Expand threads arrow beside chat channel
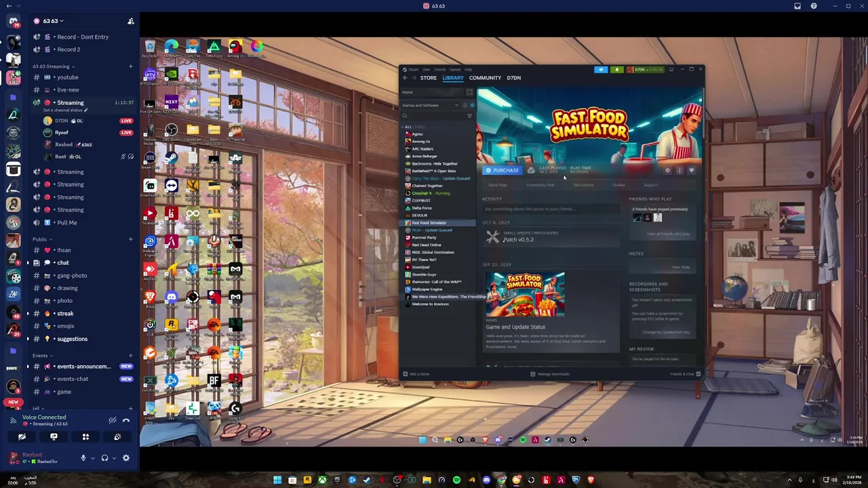The width and height of the screenshot is (868, 488). (x=28, y=263)
